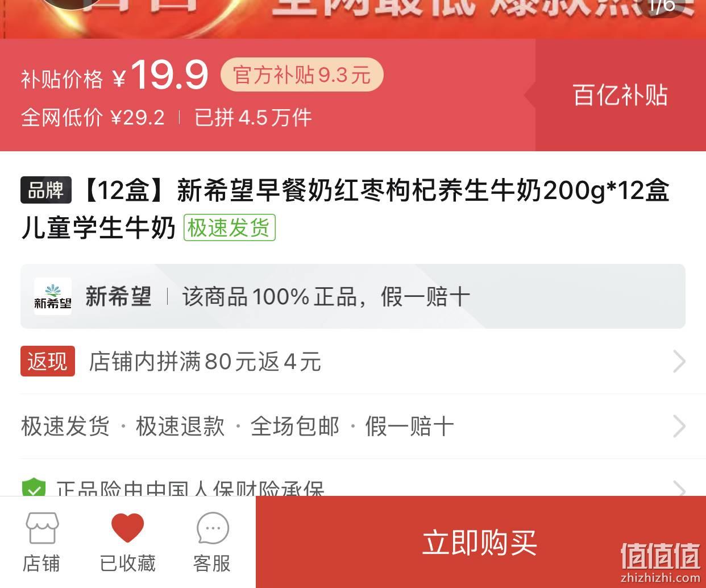The height and width of the screenshot is (588, 706).
Task: Open the product title text
Action: click(345, 209)
